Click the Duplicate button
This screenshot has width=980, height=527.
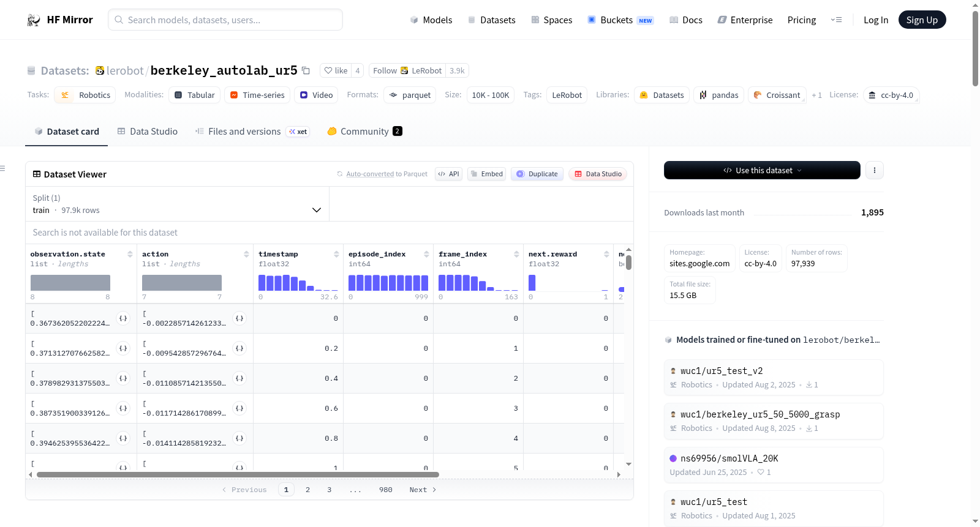[537, 174]
